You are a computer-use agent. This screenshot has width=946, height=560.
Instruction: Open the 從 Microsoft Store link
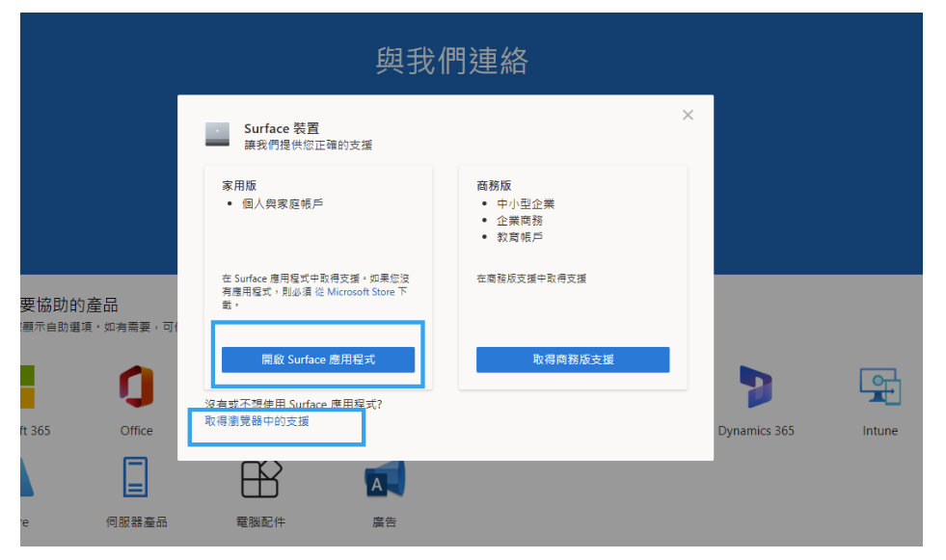pyautogui.click(x=355, y=292)
